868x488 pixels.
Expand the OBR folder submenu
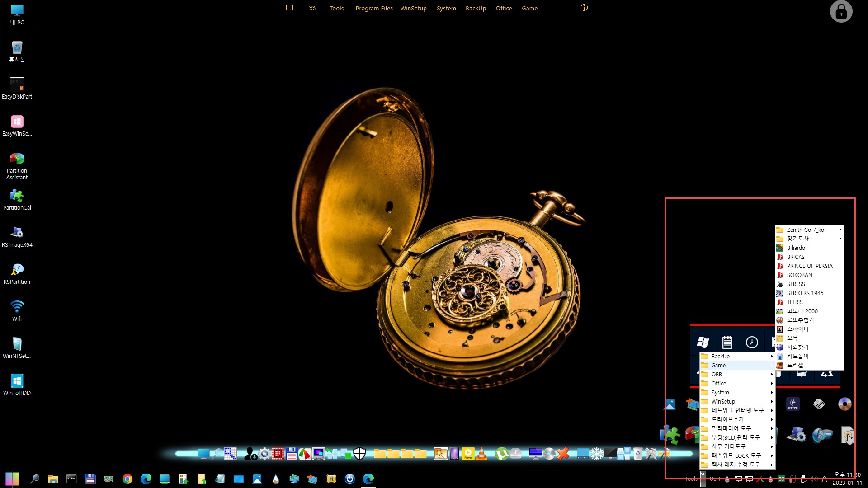click(737, 374)
